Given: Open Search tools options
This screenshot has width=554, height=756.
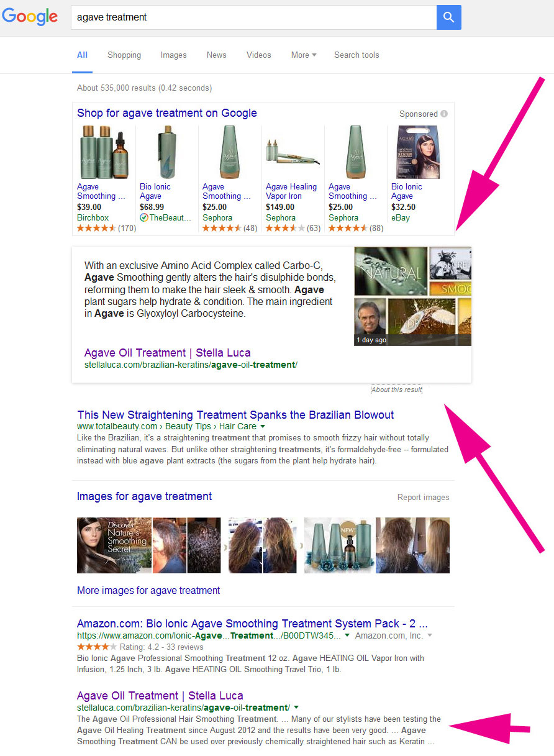Looking at the screenshot, I should (x=356, y=55).
